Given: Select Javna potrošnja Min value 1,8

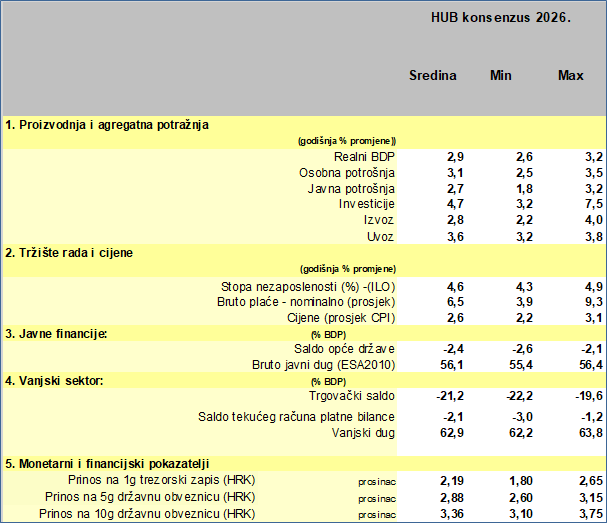Looking at the screenshot, I should point(524,189).
